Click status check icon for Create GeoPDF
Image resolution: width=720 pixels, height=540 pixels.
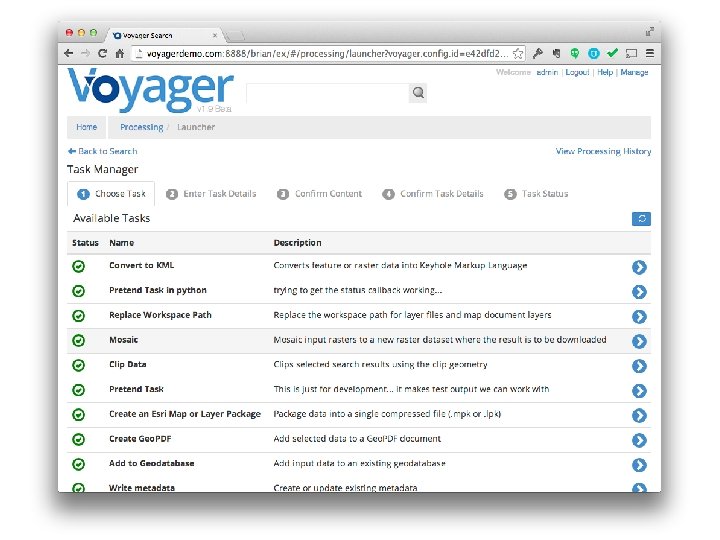coord(79,439)
